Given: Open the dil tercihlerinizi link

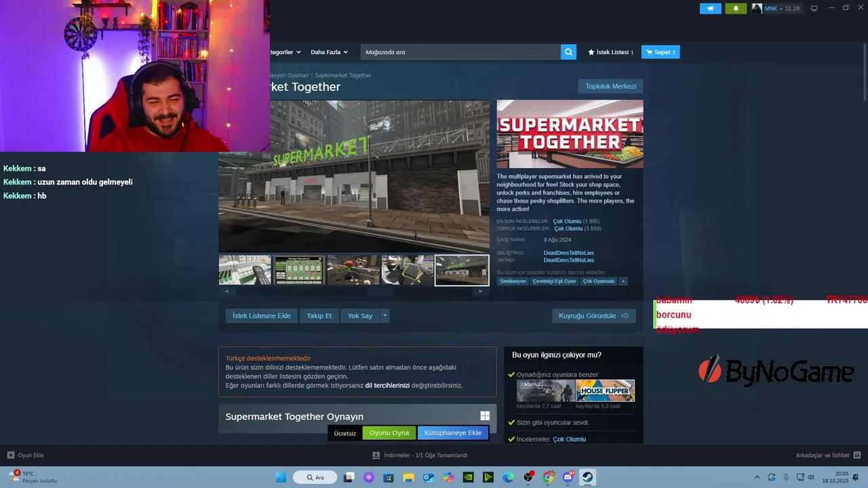Looking at the screenshot, I should click(x=387, y=386).
